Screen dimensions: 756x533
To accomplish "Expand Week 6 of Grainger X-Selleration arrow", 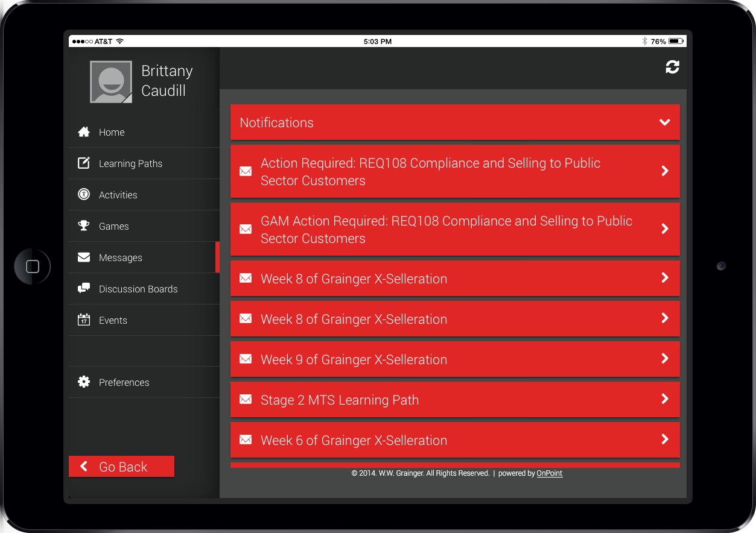I will tap(665, 440).
